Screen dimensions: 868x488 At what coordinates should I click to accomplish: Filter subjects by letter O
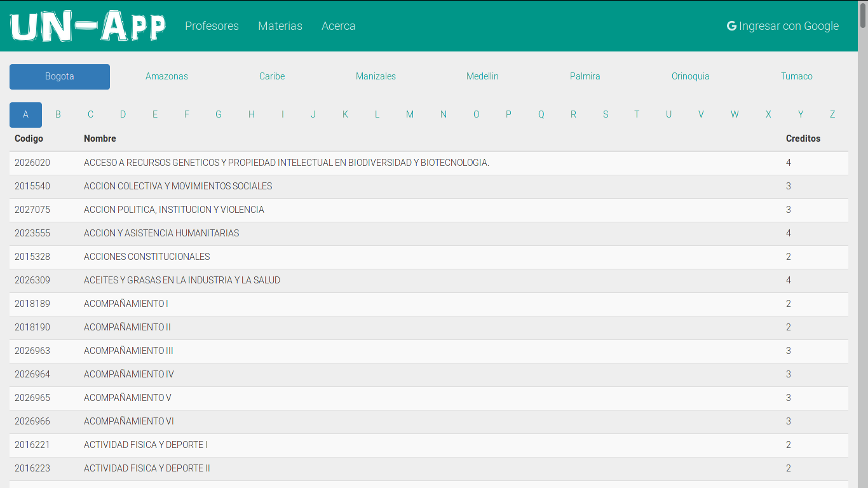(477, 114)
